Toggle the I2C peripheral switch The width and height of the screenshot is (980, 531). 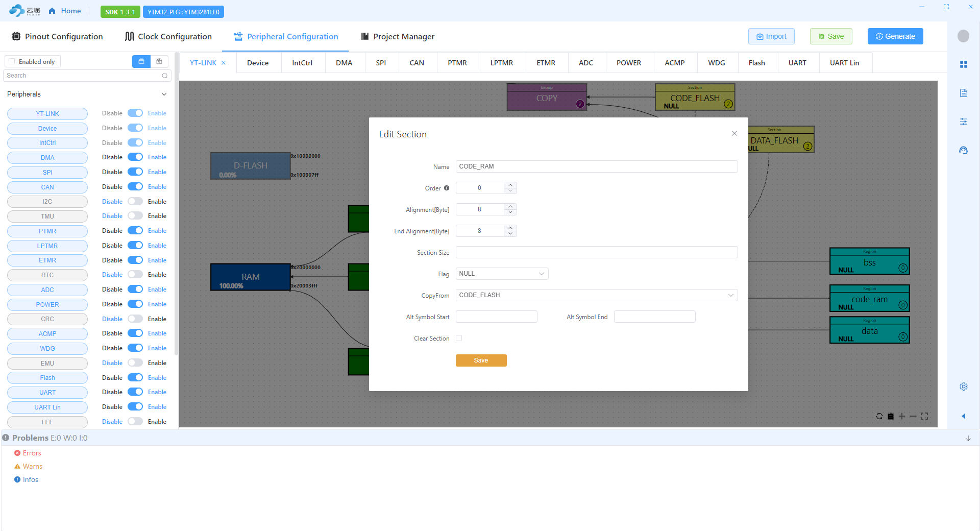coord(135,202)
